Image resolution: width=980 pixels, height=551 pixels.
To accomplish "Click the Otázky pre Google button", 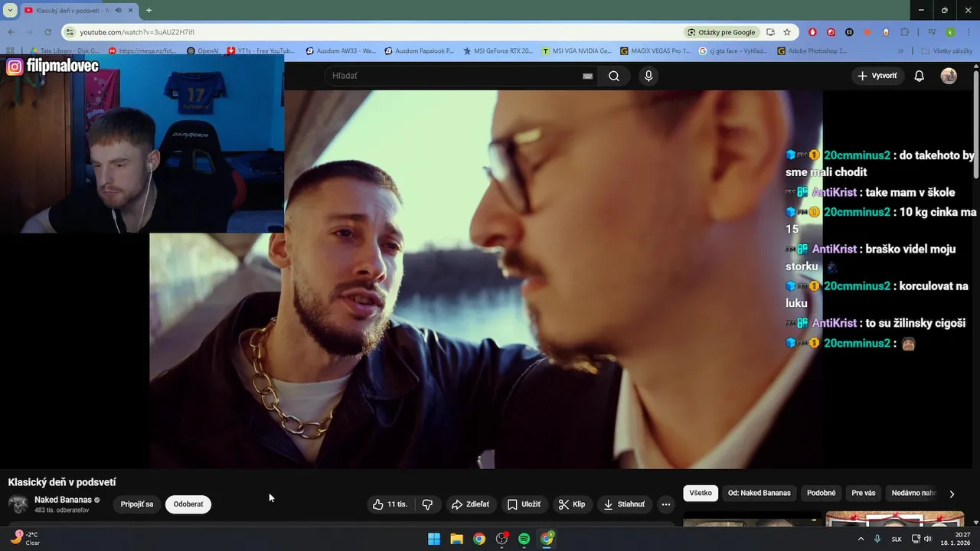I will click(x=722, y=32).
